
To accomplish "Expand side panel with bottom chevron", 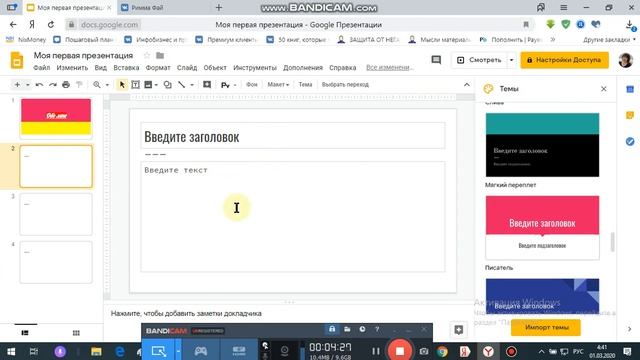I will coord(629,329).
